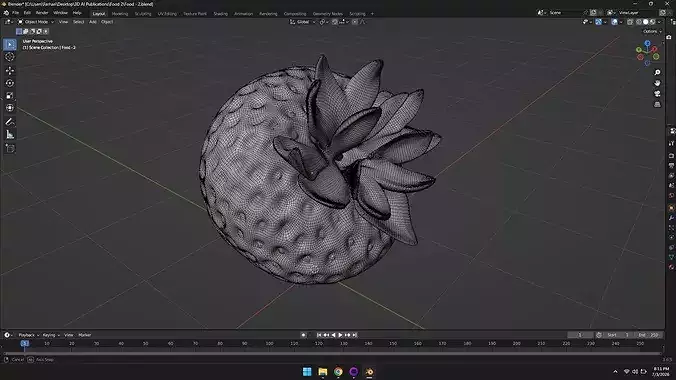Open the Object Data green triangle icon
The image size is (676, 380).
[671, 257]
